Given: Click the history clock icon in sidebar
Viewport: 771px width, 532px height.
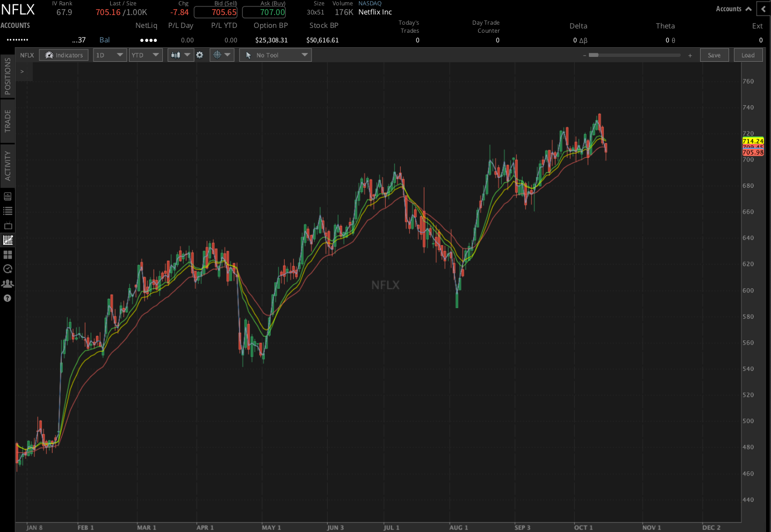Looking at the screenshot, I should pyautogui.click(x=8, y=269).
